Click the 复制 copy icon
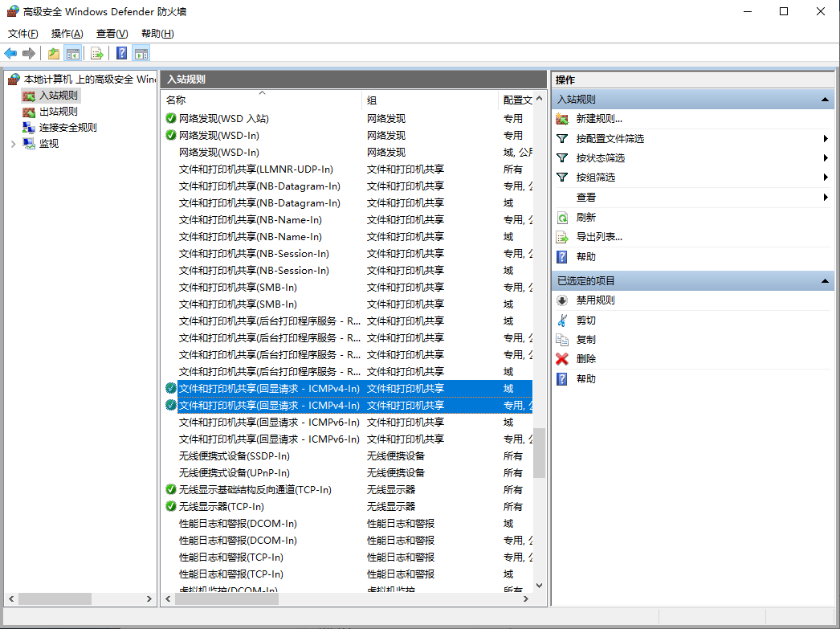The height and width of the screenshot is (629, 840). tap(562, 340)
